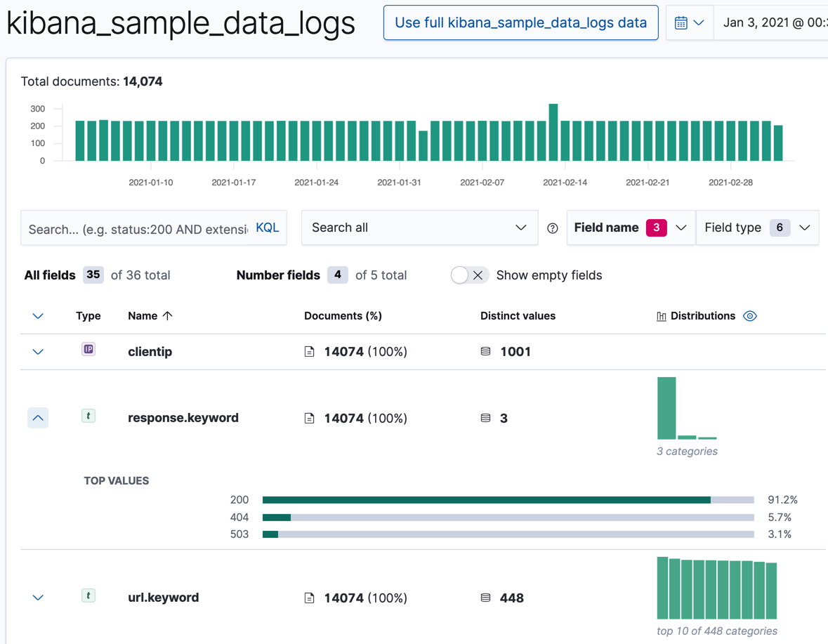Click the chart icon beside Distributions header
This screenshot has width=828, height=644.
(662, 316)
